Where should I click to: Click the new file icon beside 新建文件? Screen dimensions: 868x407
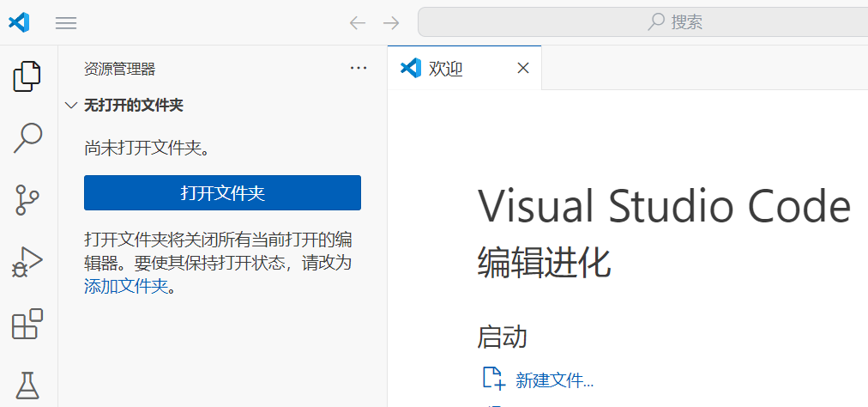pos(493,378)
